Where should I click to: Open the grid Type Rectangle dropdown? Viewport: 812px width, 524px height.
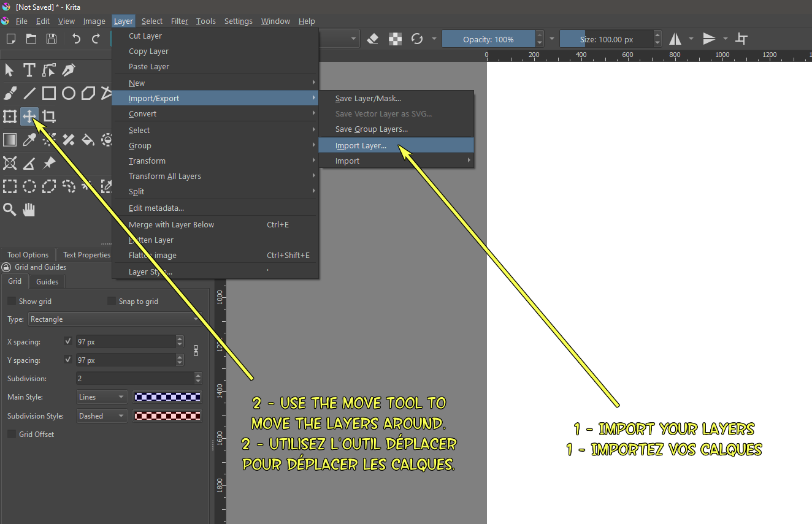pyautogui.click(x=114, y=319)
